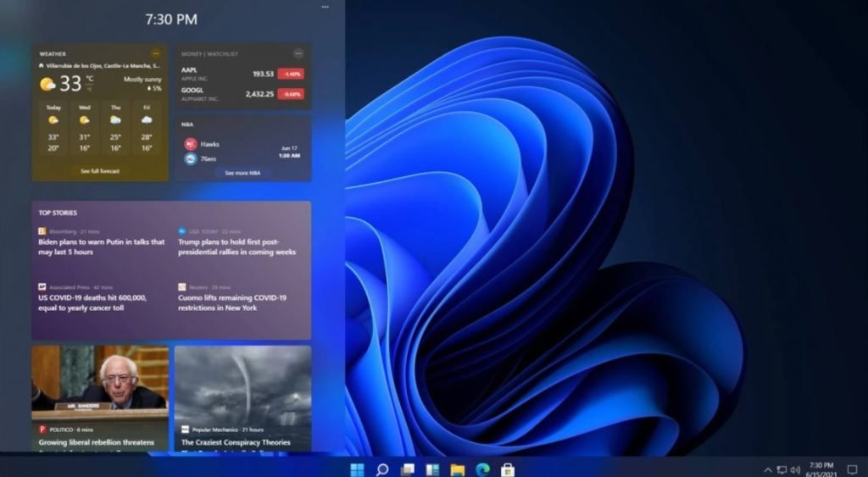The width and height of the screenshot is (868, 477).
Task: Click the network icon in system tray
Action: pos(782,469)
